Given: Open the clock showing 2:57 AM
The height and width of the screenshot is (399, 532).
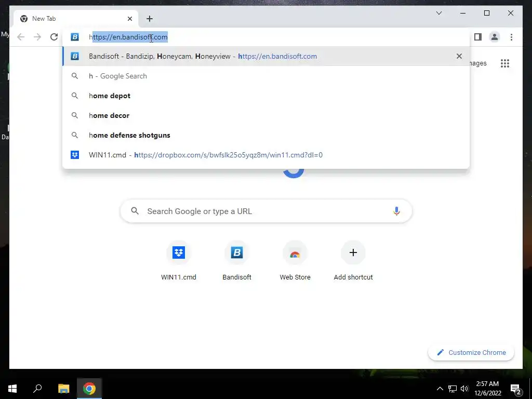Looking at the screenshot, I should pyautogui.click(x=487, y=389).
